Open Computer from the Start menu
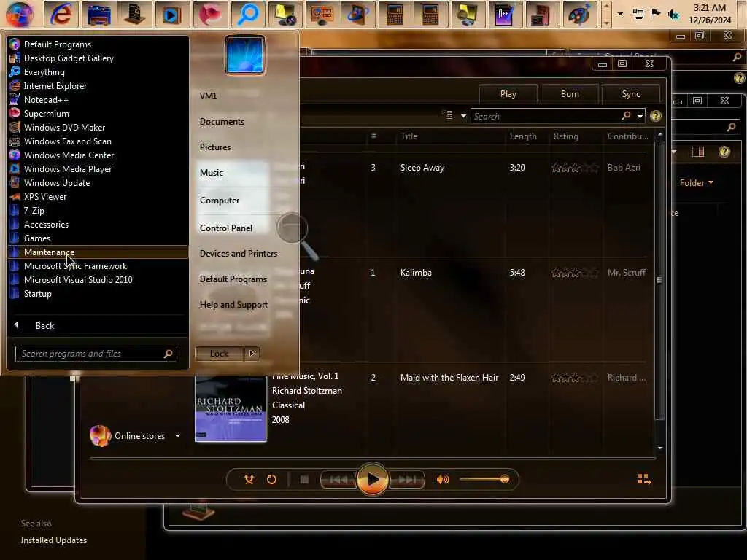Viewport: 747px width, 560px height. pyautogui.click(x=220, y=200)
